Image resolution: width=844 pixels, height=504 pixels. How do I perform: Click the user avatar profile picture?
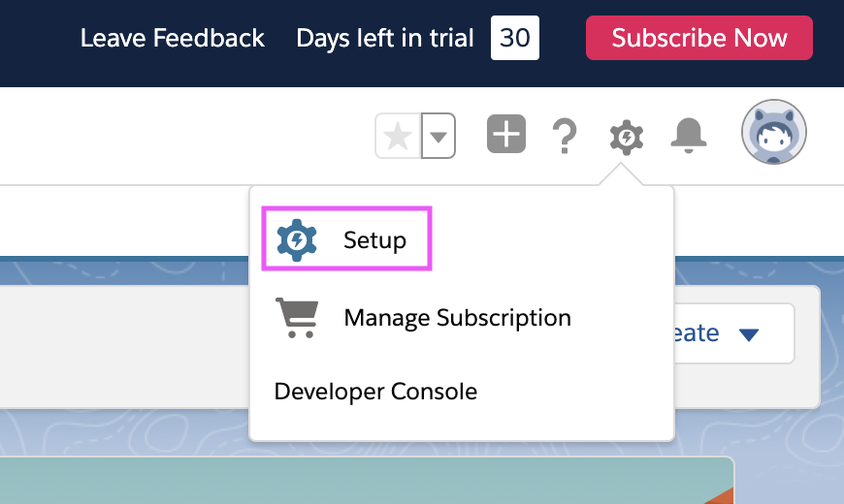[x=773, y=133]
